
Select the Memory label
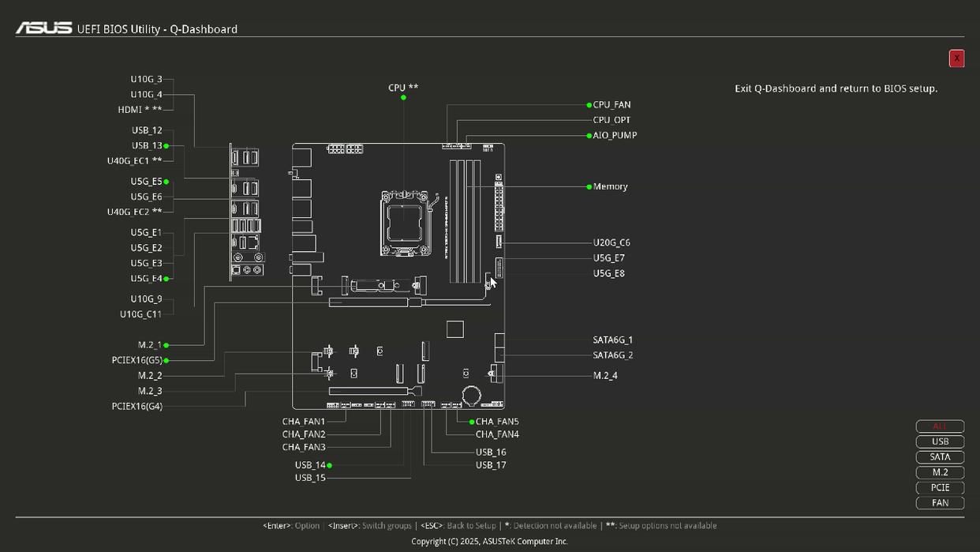610,186
